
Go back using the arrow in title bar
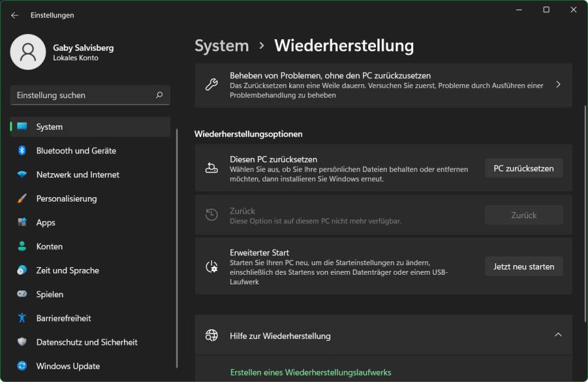15,15
